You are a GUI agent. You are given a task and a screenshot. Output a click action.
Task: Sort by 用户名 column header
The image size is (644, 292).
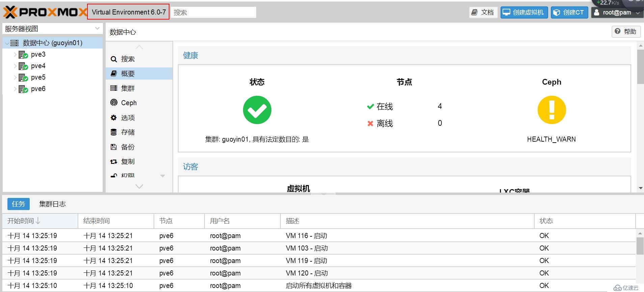coord(243,221)
